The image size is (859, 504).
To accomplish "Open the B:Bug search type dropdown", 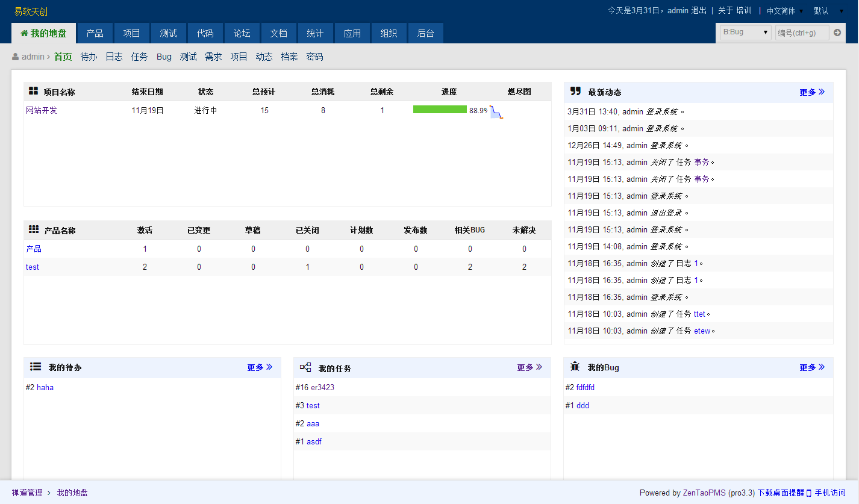I will point(745,33).
